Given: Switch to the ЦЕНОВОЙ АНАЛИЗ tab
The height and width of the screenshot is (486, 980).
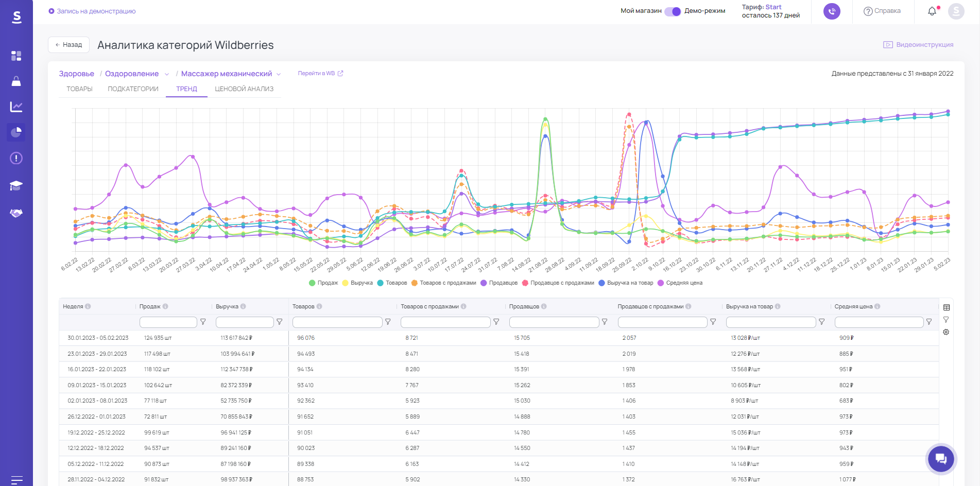Looking at the screenshot, I should 244,89.
